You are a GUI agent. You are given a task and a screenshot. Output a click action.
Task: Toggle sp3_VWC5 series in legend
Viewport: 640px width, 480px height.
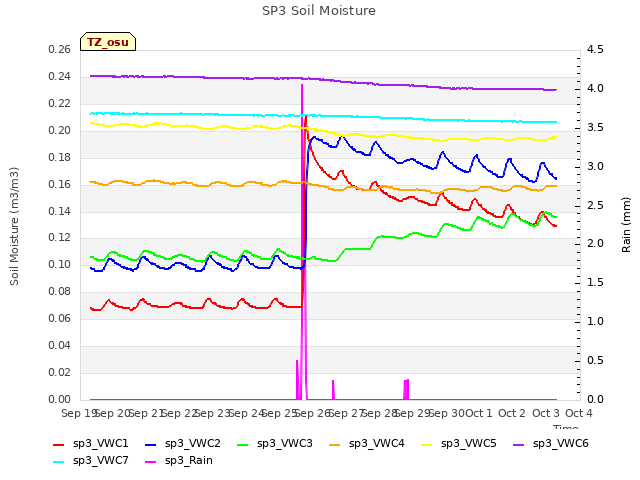click(x=459, y=444)
